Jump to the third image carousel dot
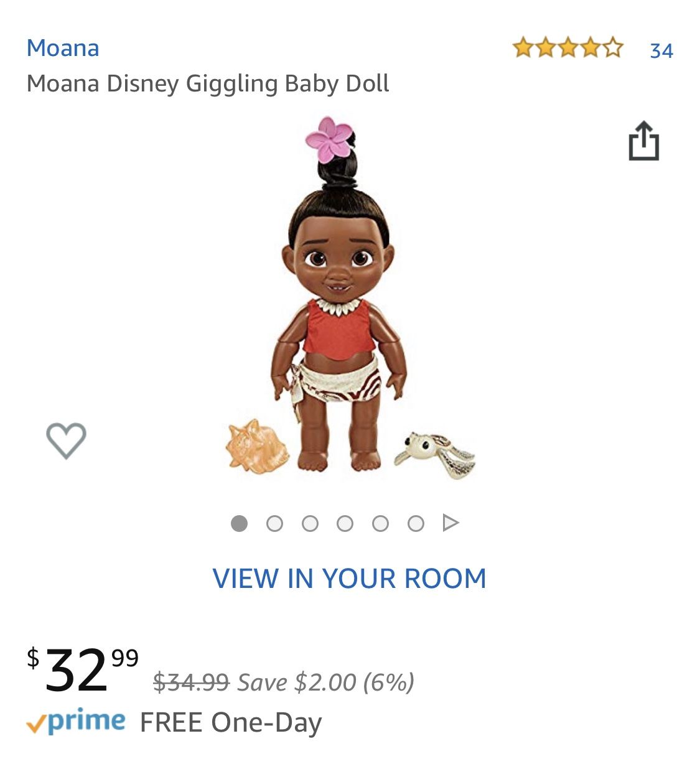The image size is (700, 764). pos(310,524)
